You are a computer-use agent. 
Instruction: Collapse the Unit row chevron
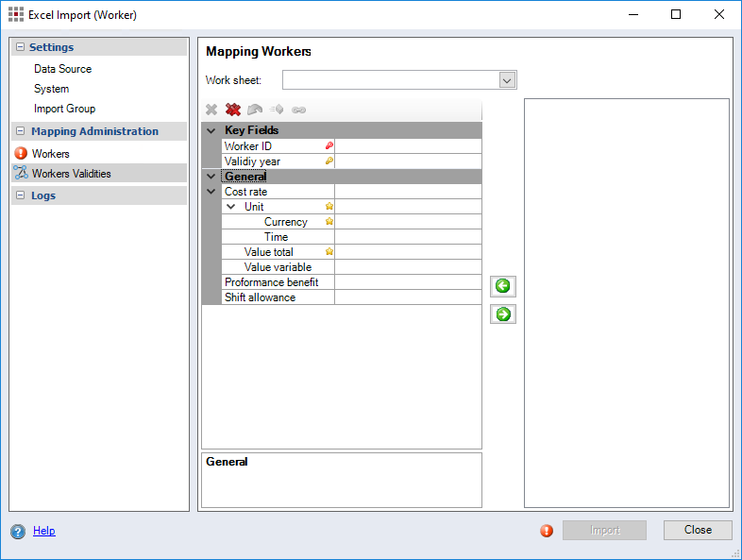pyautogui.click(x=231, y=207)
